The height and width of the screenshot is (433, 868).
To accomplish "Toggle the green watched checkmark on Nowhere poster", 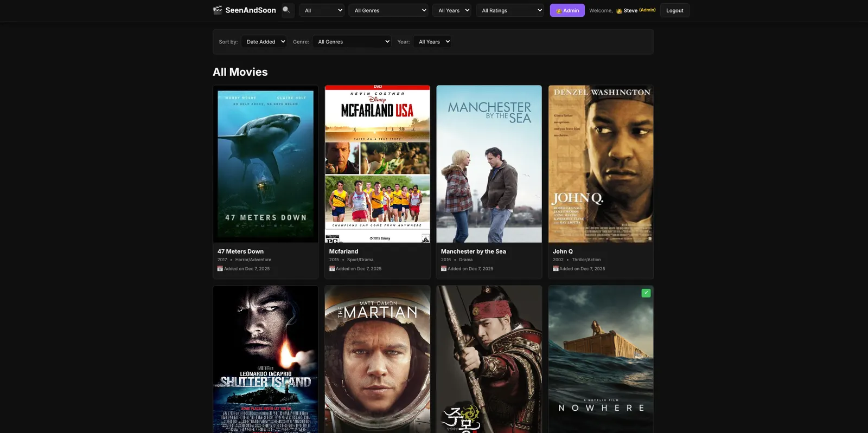I will click(x=646, y=293).
